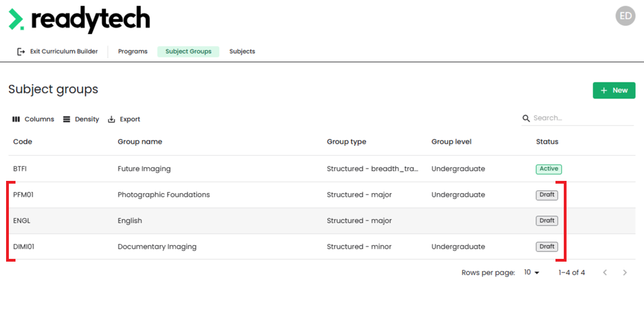Export the subject groups table
This screenshot has width=644, height=333.
(x=123, y=119)
